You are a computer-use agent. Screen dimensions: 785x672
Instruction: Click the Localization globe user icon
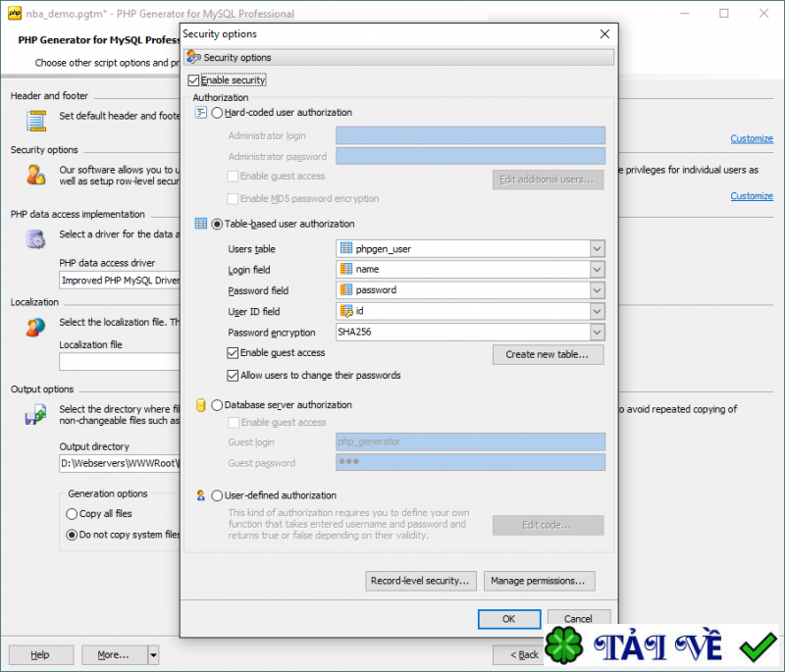[x=35, y=328]
